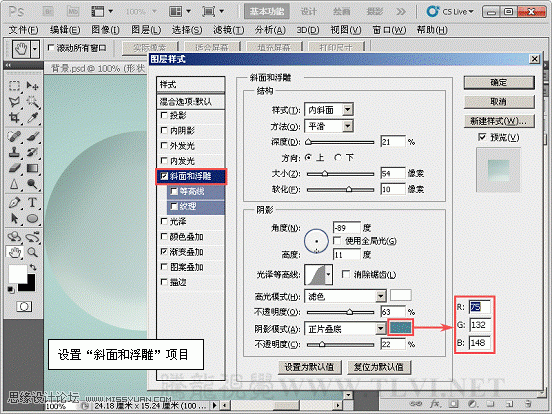Select the Path Selection tool
The height and width of the screenshot is (414, 552).
[14, 219]
